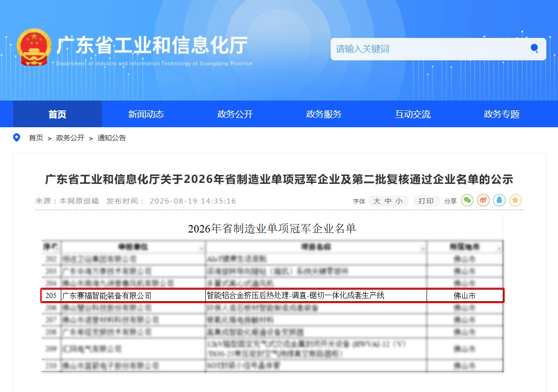Go to 政务公开 in breadcrumb
Viewport: 558px width, 392px height.
[x=70, y=138]
